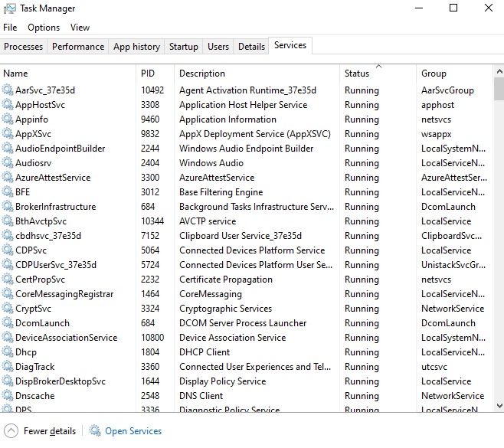Click the Open Services link
This screenshot has height=448, width=504.
click(133, 430)
